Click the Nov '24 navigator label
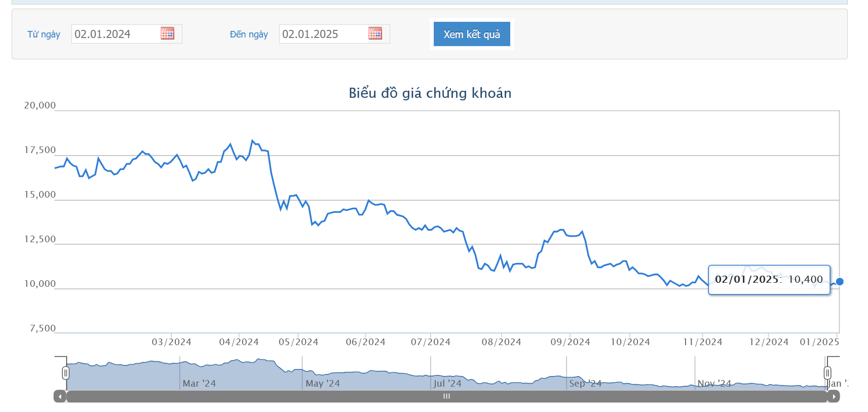The width and height of the screenshot is (868, 412). [x=714, y=384]
